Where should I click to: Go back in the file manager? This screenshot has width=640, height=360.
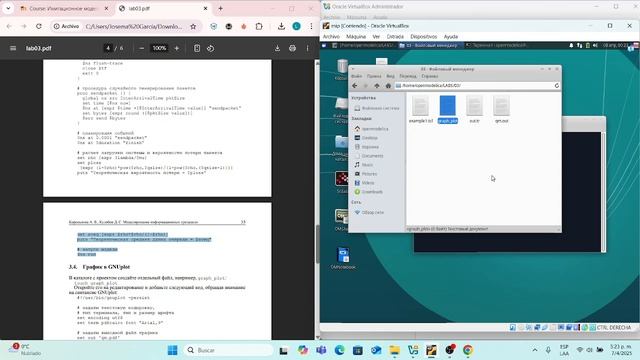pos(355,86)
